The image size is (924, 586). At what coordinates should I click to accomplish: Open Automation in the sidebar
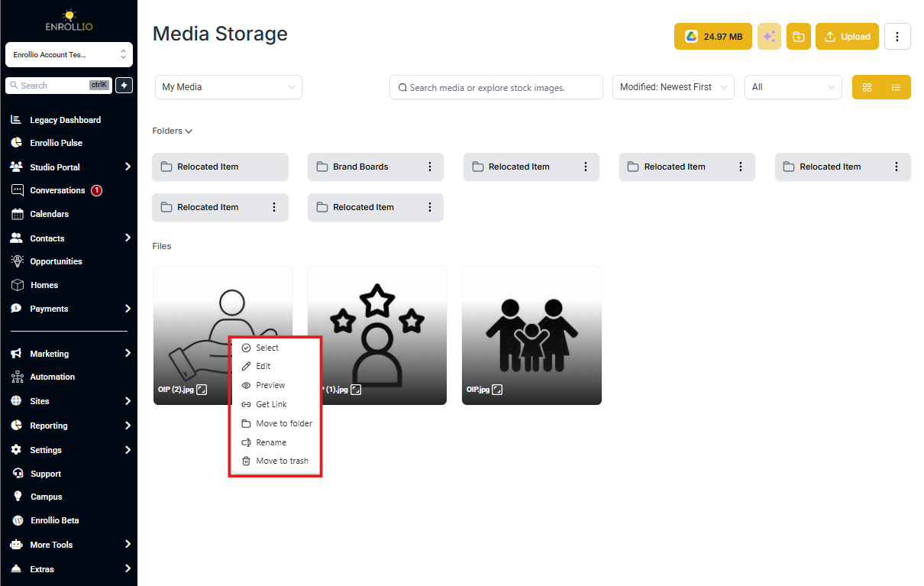click(52, 377)
